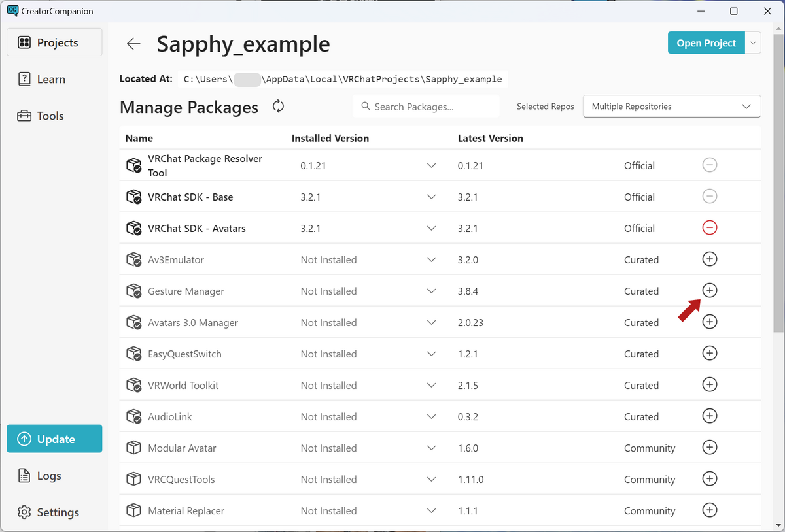Add the VRCQuestTools package
This screenshot has width=785, height=532.
(x=709, y=478)
